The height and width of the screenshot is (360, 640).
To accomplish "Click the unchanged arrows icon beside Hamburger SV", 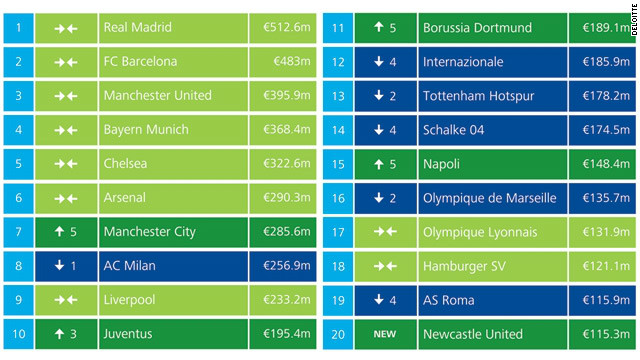I will 385,266.
